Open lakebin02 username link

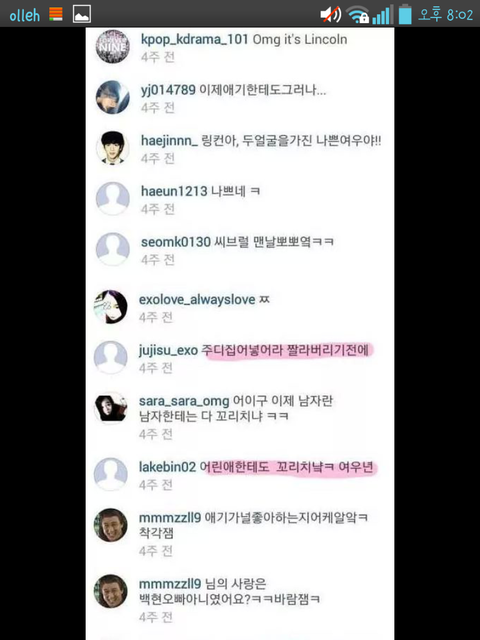[x=167, y=467]
